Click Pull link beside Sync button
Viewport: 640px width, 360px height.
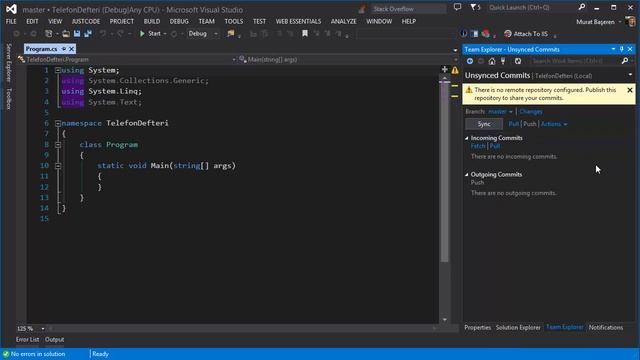point(514,124)
